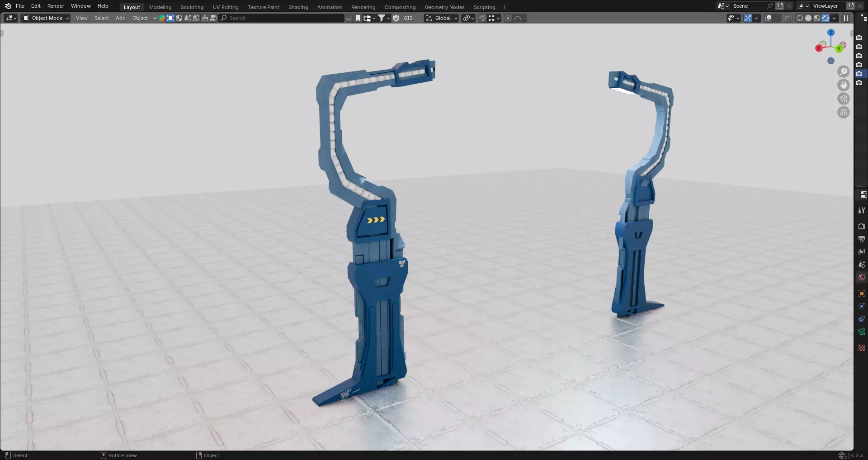
Task: Switch to the Geometry Nodes workspace tab
Action: (x=444, y=7)
